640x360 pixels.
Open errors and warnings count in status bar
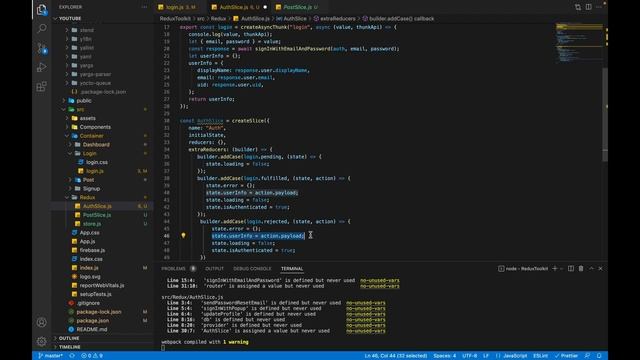(92, 356)
